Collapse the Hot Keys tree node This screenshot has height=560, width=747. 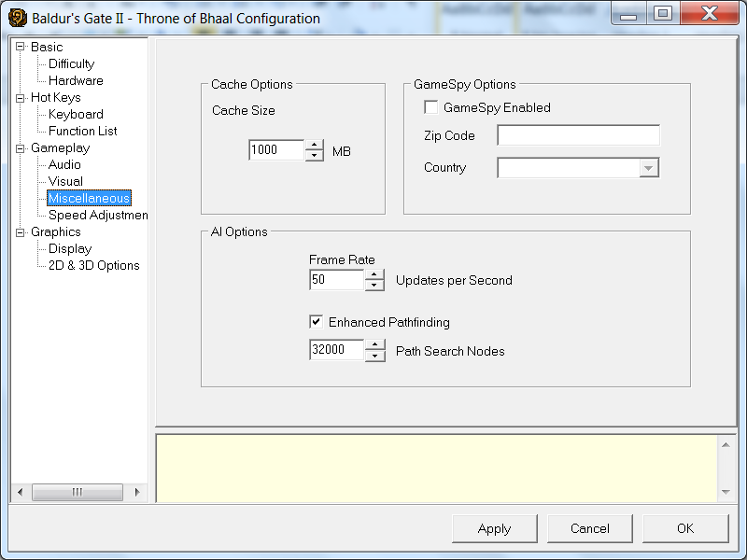tap(21, 97)
